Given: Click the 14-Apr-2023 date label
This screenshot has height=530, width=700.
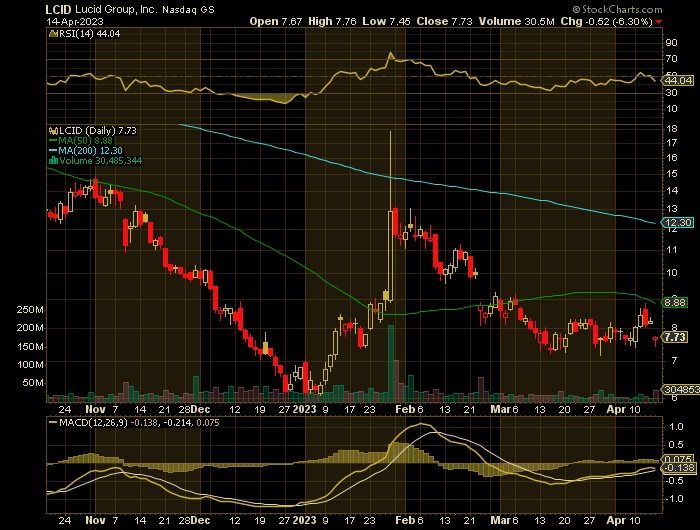Looking at the screenshot, I should pos(76,20).
